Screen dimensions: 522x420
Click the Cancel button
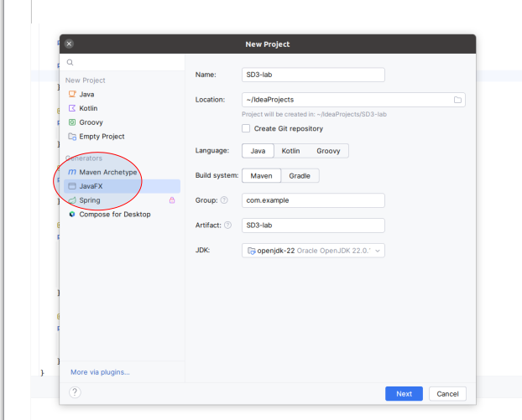pos(447,394)
